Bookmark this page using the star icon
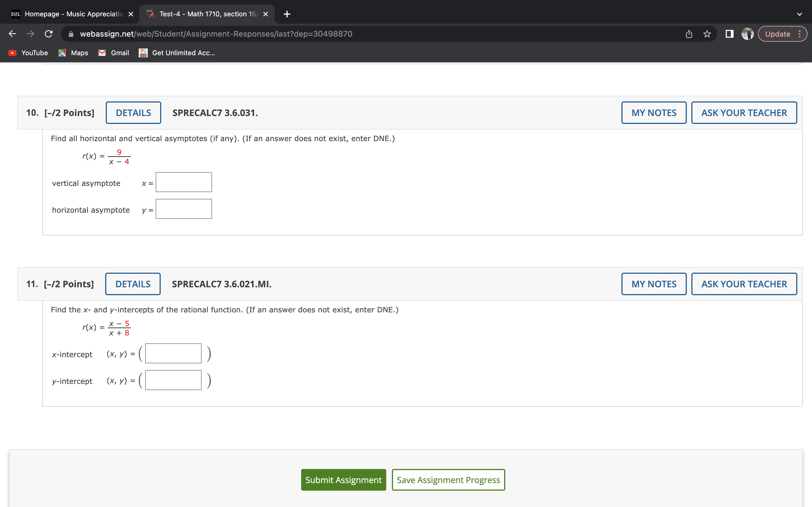This screenshot has height=507, width=812. 707,34
